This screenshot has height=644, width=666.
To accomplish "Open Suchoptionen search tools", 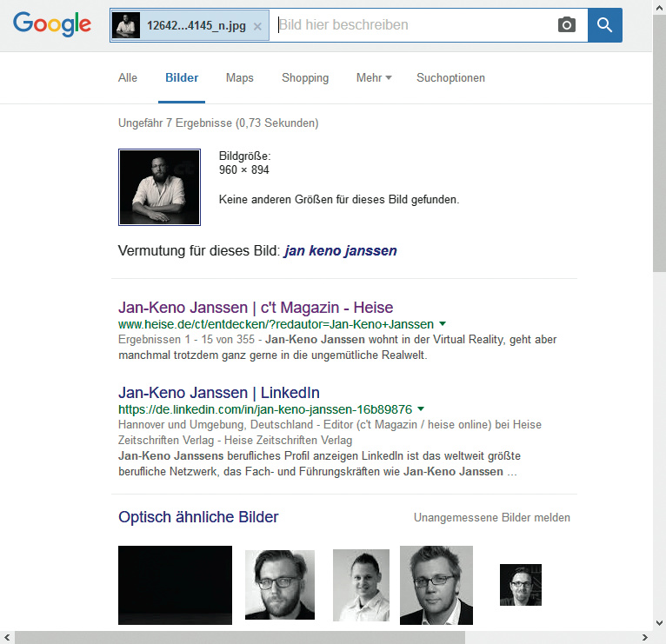I will pyautogui.click(x=450, y=78).
